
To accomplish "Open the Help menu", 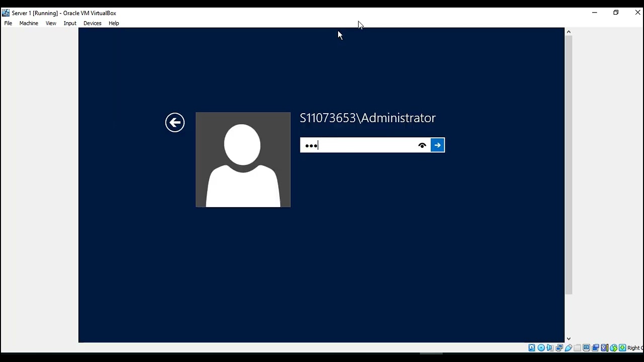I will [x=114, y=23].
